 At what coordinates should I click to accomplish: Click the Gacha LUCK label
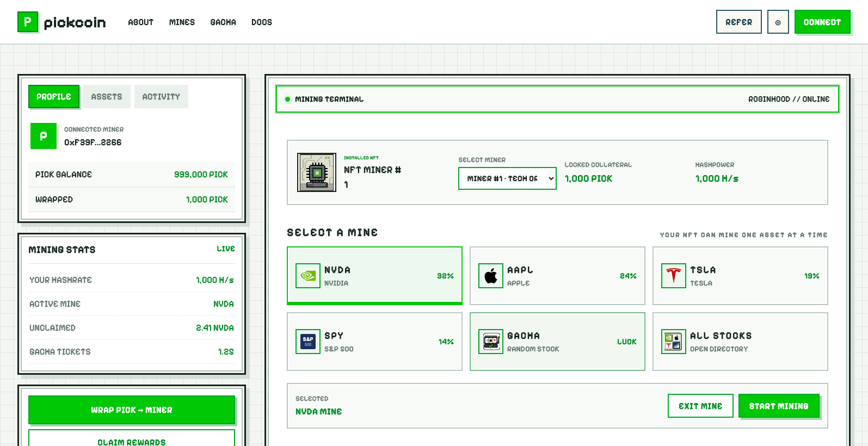click(x=627, y=342)
